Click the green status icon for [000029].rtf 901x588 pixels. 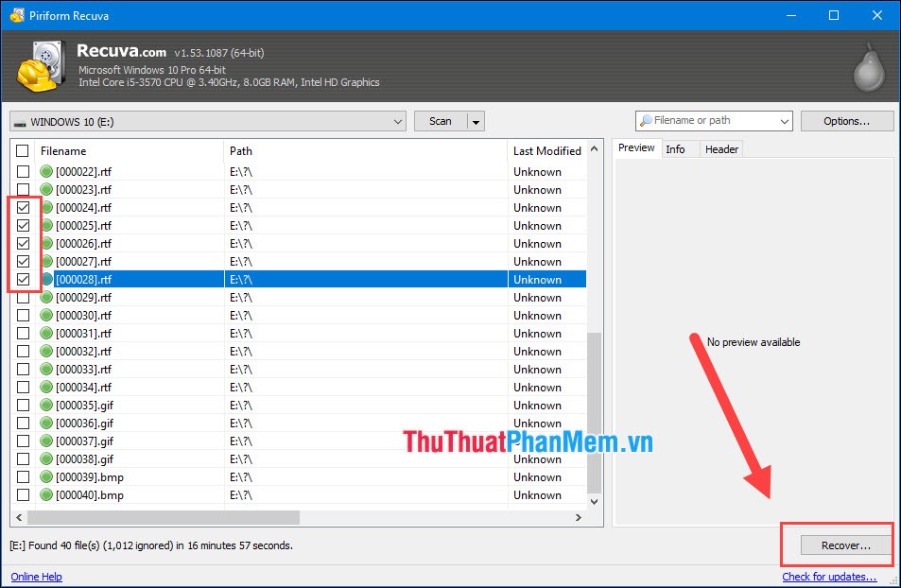click(46, 297)
